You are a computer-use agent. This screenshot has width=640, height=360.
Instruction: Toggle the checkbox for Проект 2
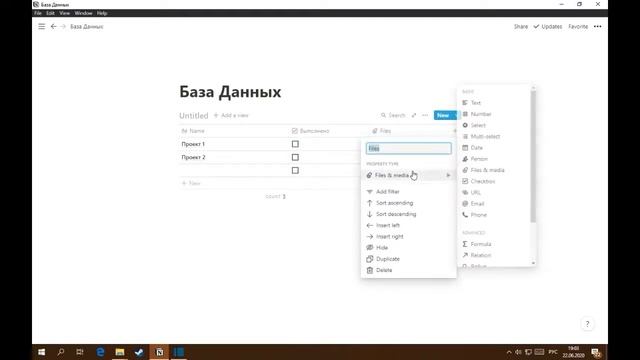click(295, 157)
